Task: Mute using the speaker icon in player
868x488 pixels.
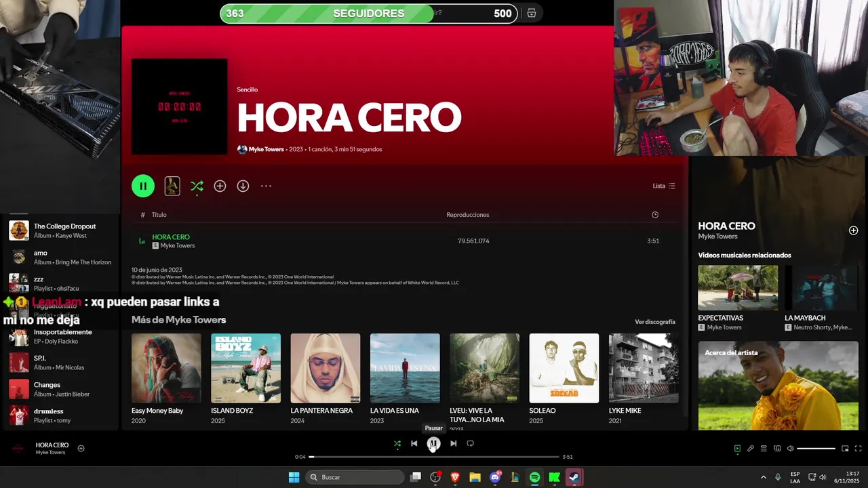Action: (x=790, y=449)
